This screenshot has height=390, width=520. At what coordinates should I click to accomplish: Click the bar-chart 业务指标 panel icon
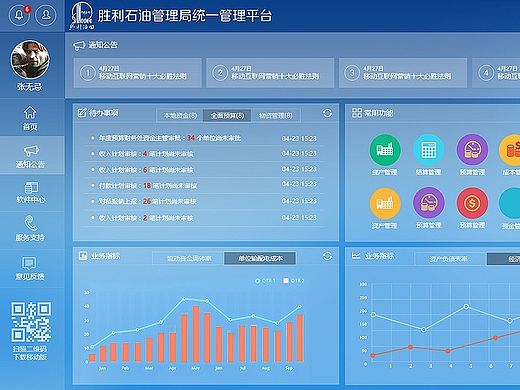tap(83, 256)
